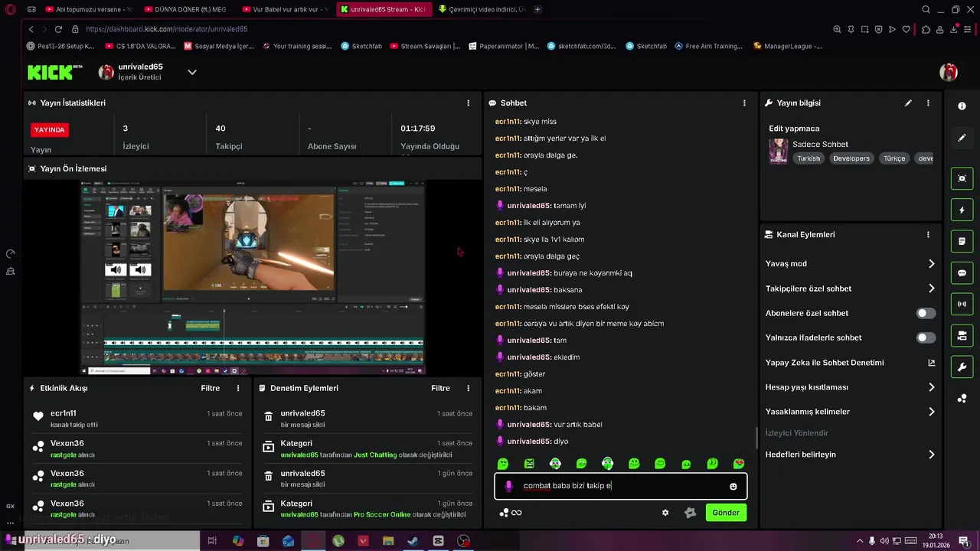This screenshot has height=551, width=980.
Task: Click the Kick logo
Action: (x=54, y=72)
